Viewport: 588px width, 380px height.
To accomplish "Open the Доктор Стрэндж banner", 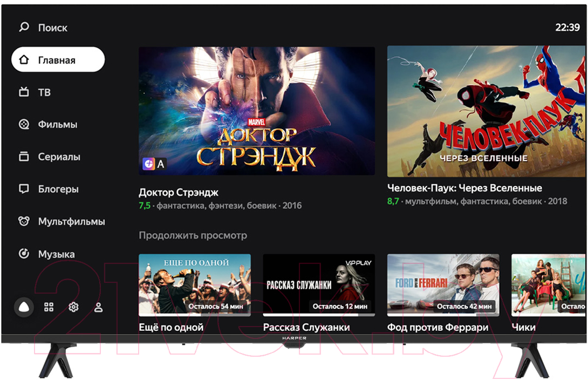I will coord(257,111).
